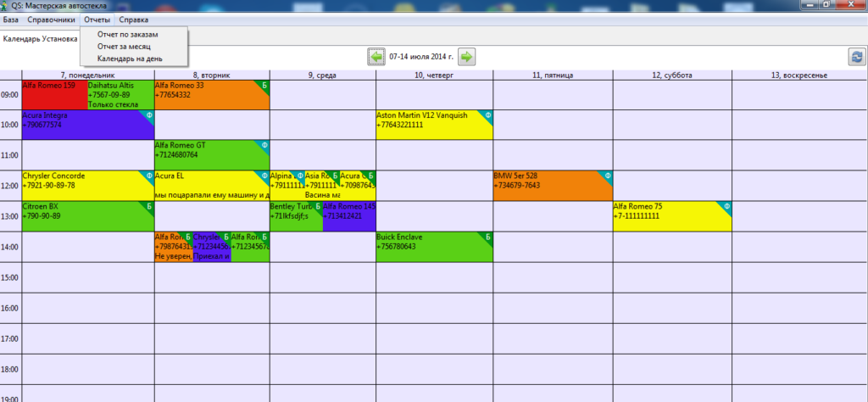Select the Asia Ro appointment on Wednesday at 12:00
This screenshot has width=868, height=402.
[x=322, y=186]
